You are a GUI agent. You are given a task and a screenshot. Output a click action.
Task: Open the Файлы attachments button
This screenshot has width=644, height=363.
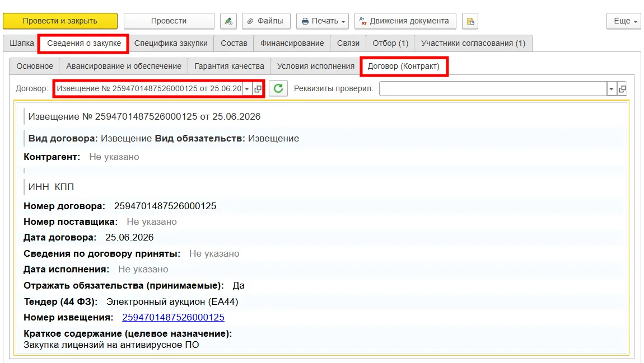266,21
